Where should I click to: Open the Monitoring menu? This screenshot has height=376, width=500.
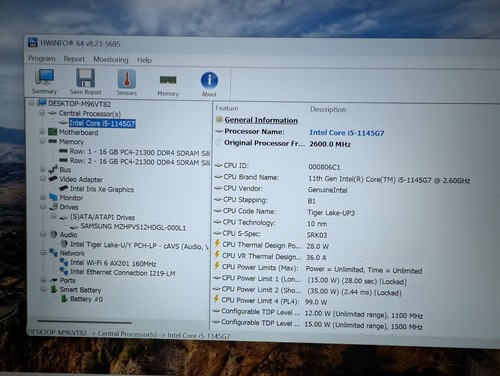tap(111, 60)
